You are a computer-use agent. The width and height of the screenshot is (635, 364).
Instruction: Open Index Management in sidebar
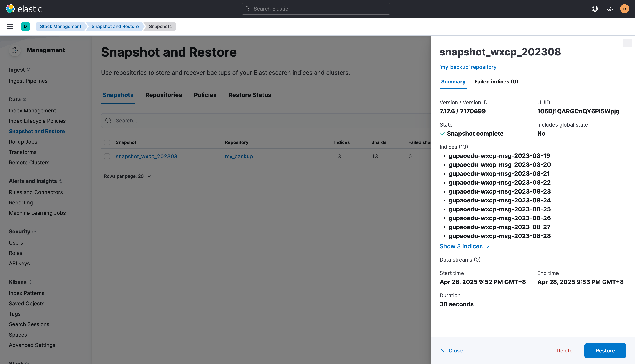point(32,111)
